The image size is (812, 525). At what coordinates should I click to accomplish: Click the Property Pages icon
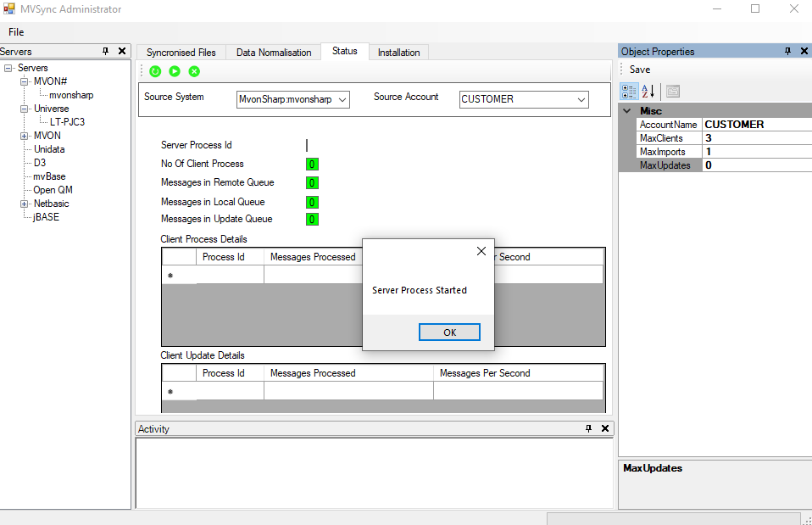click(x=673, y=92)
